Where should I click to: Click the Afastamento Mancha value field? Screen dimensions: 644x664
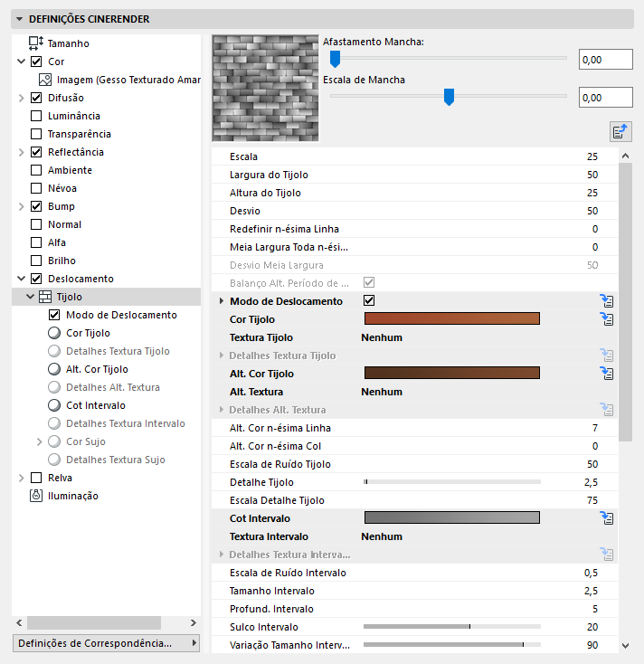pos(604,60)
